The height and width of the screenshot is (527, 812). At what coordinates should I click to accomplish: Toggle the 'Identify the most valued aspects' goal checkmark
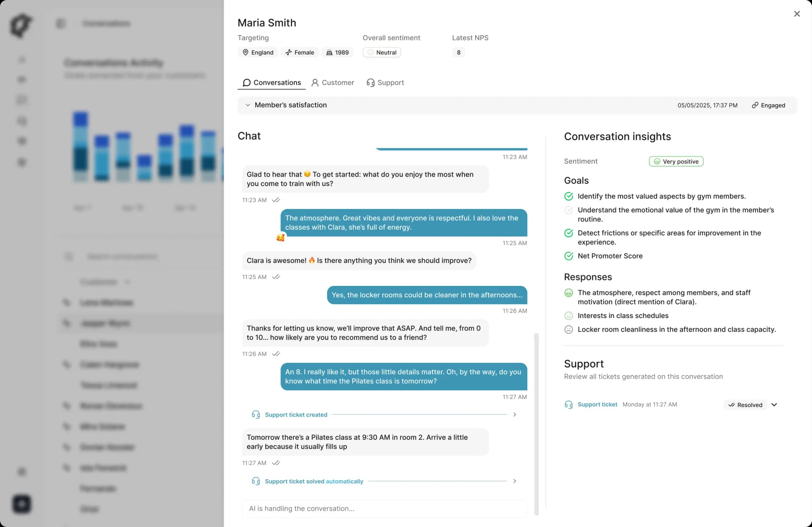click(x=569, y=196)
